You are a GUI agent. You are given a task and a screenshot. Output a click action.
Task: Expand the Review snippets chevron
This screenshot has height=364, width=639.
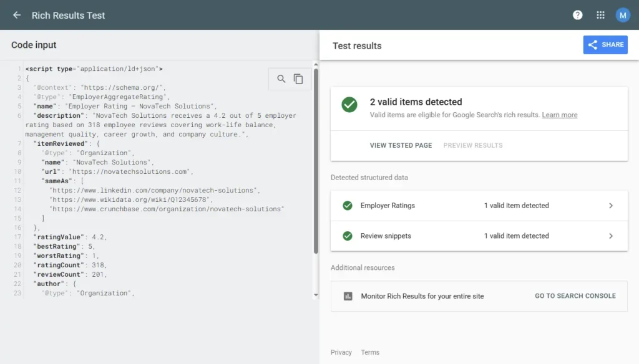pos(610,236)
